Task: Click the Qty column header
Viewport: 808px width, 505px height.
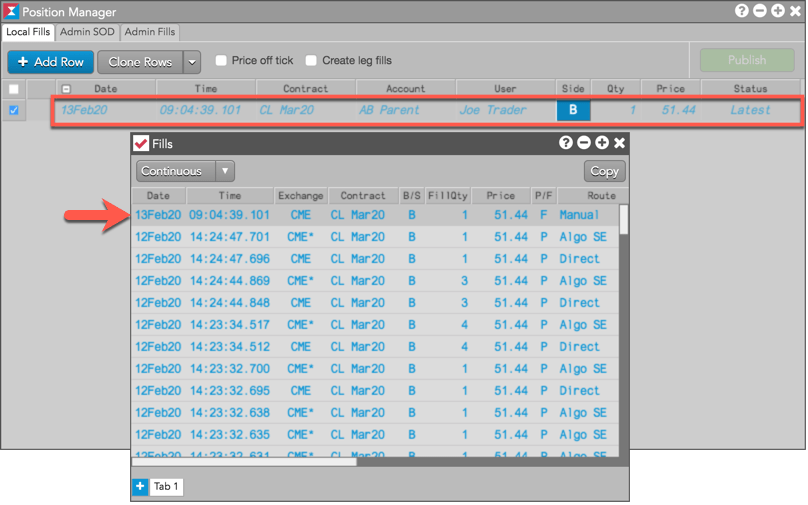Action: coord(615,89)
